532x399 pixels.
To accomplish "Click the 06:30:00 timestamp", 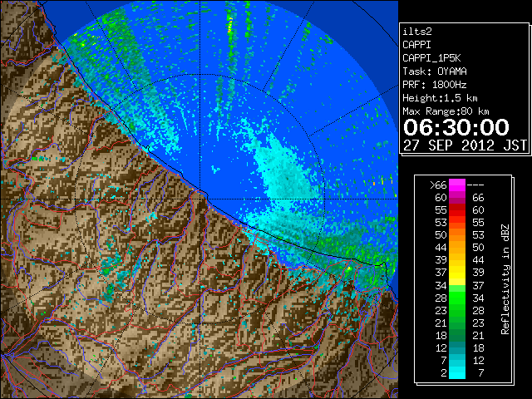I will tap(456, 127).
